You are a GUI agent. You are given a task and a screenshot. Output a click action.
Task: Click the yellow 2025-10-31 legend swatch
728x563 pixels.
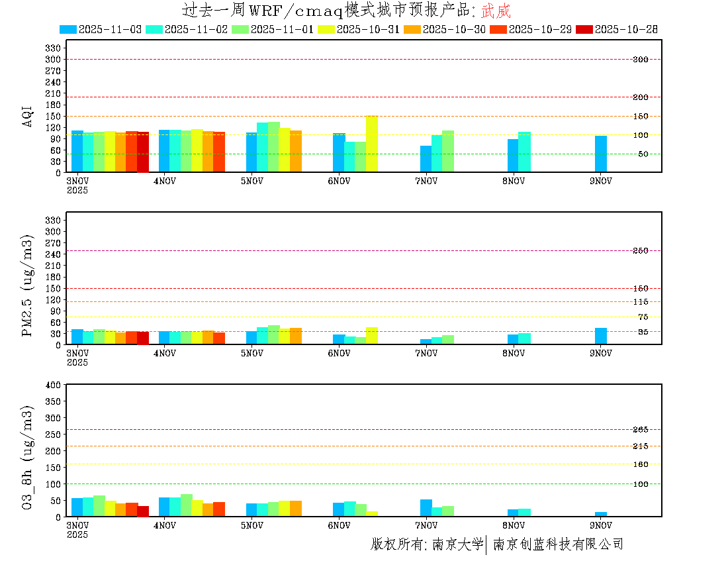[326, 29]
